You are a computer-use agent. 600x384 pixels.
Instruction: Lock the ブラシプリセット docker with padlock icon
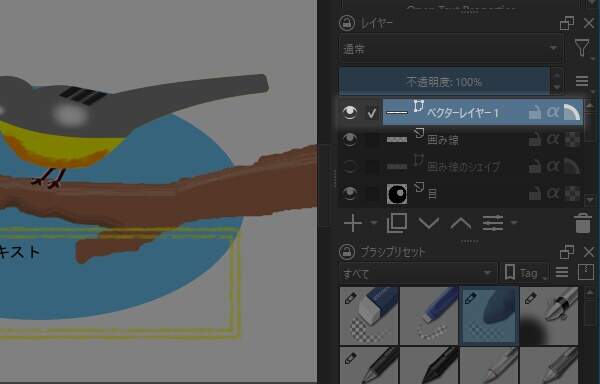(347, 252)
